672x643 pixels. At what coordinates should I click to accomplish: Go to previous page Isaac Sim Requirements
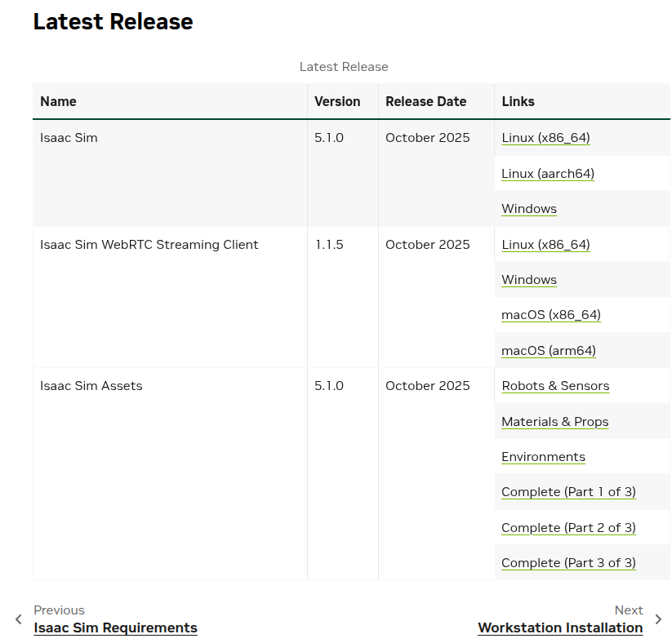(115, 628)
